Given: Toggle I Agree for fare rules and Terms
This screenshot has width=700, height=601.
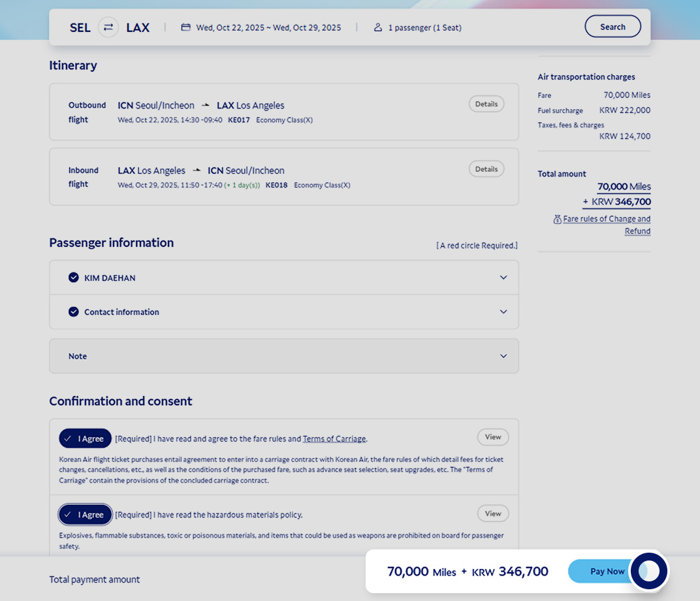Looking at the screenshot, I should pyautogui.click(x=85, y=438).
